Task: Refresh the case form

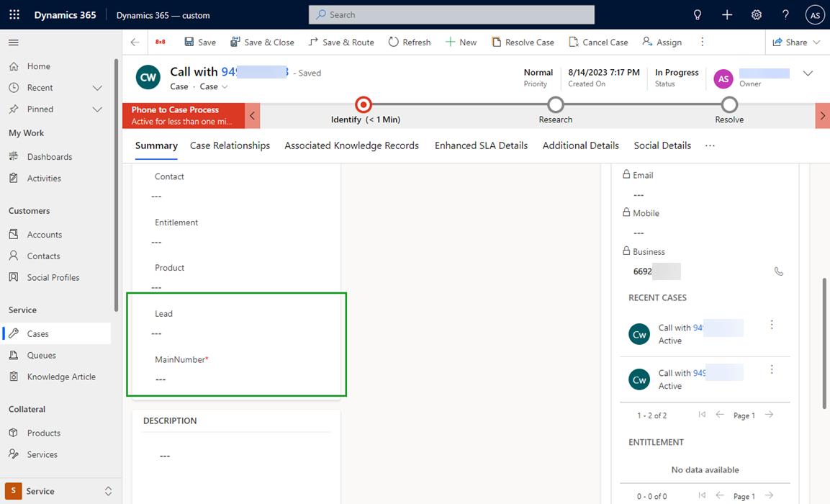Action: point(409,42)
